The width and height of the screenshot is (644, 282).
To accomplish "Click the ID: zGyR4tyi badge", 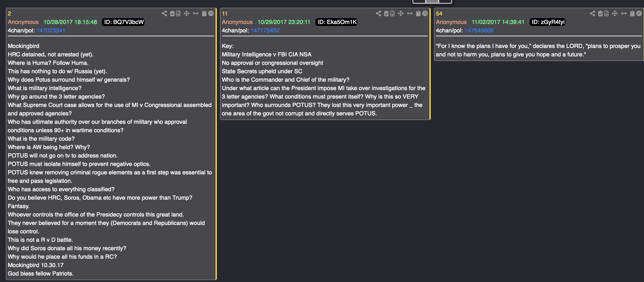I will coord(548,22).
